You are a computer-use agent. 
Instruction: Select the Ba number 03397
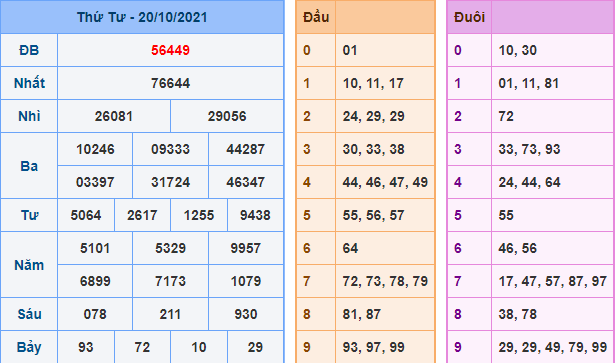[95, 182]
